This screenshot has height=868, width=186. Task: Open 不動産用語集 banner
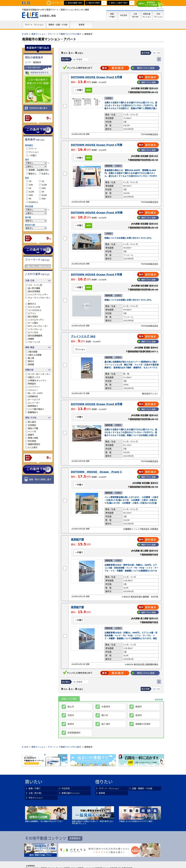coord(140,813)
